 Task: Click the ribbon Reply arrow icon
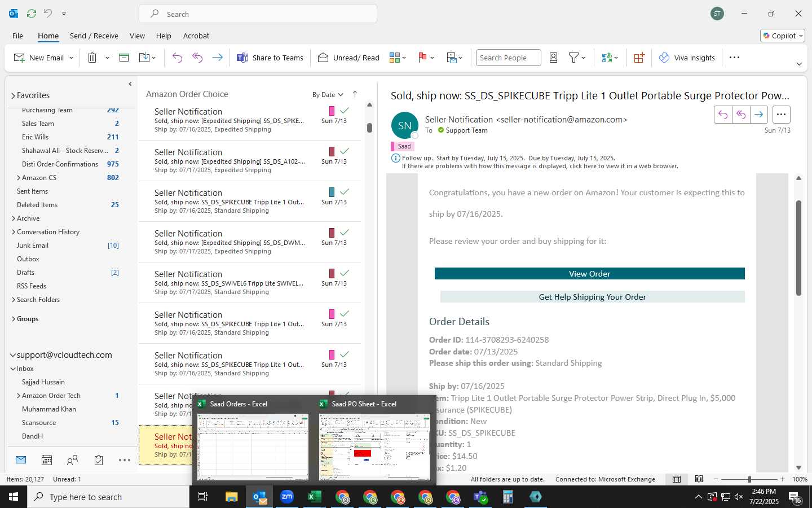click(x=177, y=58)
